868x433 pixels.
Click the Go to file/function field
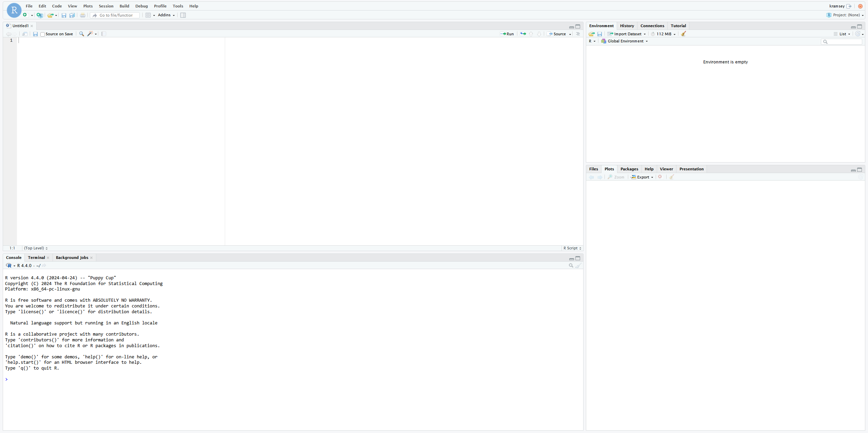point(115,15)
